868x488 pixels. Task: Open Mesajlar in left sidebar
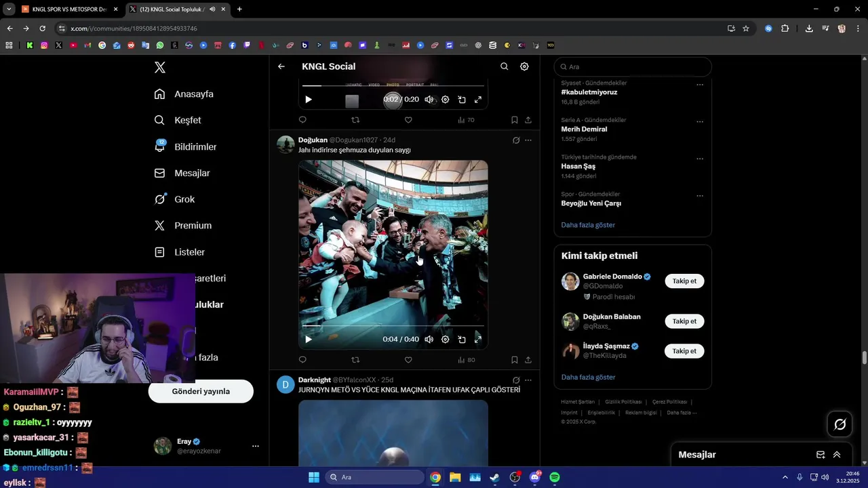click(182, 173)
